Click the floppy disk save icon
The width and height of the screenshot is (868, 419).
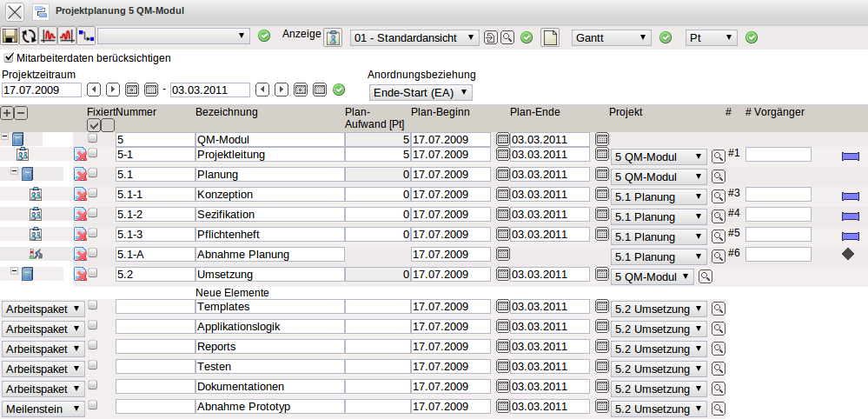[10, 37]
